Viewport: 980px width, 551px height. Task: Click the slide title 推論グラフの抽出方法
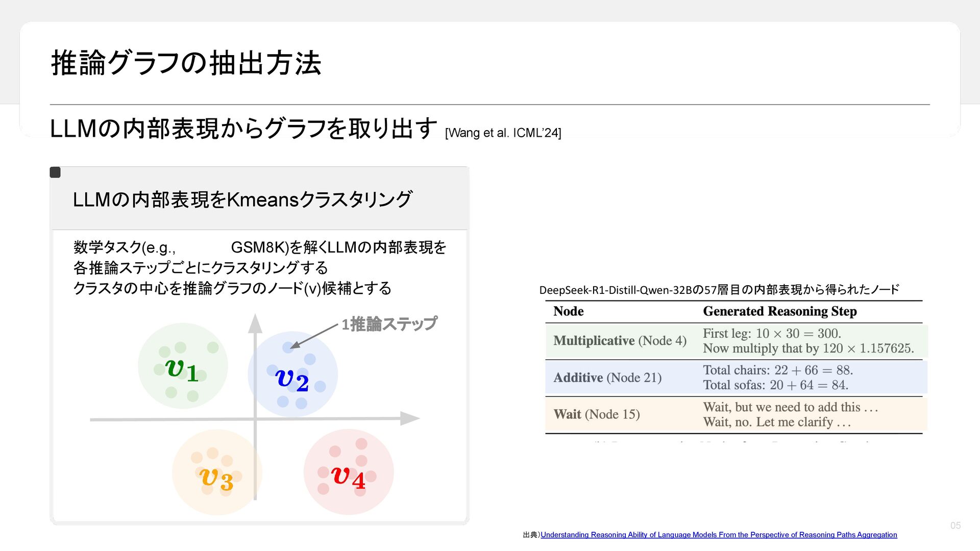186,63
